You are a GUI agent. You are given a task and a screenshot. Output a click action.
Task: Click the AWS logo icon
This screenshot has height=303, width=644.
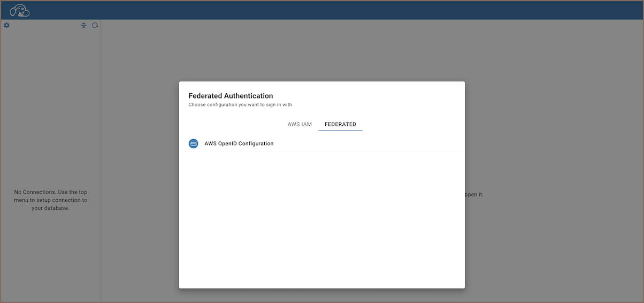pos(194,143)
